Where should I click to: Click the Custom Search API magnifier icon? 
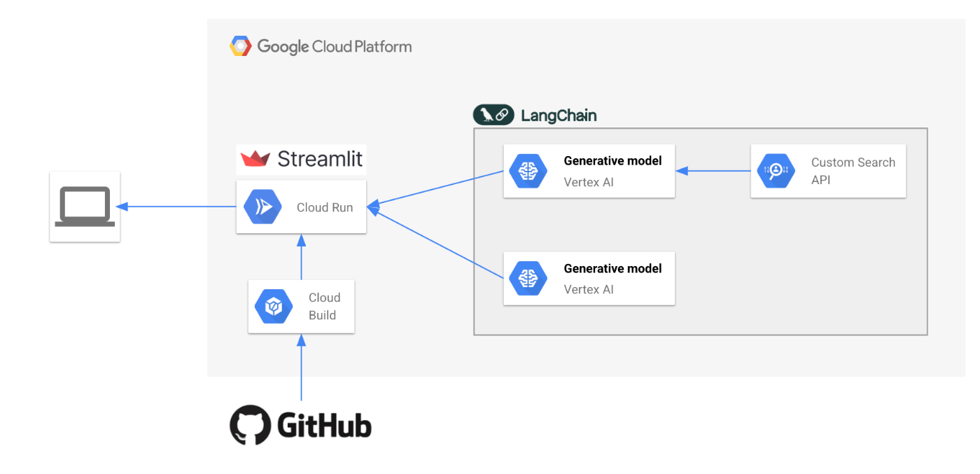pos(776,171)
